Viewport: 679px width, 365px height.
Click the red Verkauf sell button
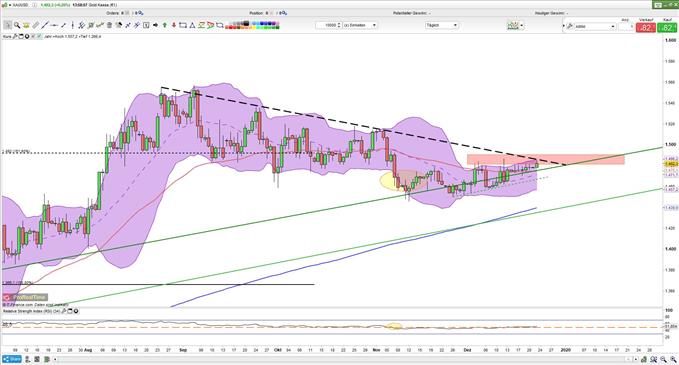646,27
